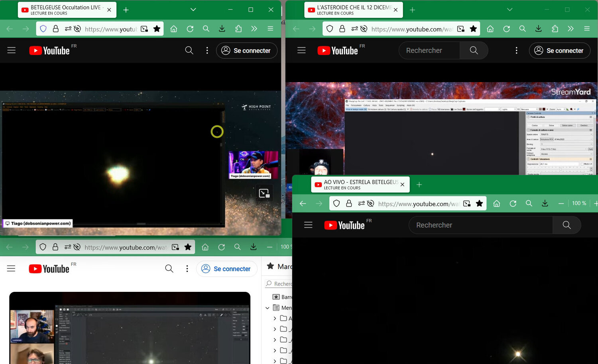Focus the Rechercher field in AO VIVO window
598x364 pixels.
tap(481, 225)
